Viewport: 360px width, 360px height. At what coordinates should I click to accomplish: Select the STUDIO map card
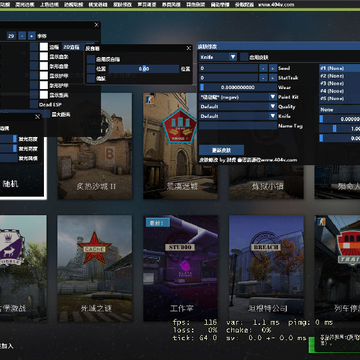(180, 268)
